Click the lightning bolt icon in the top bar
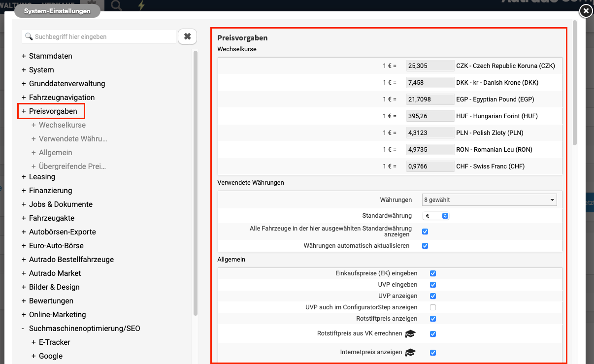 point(141,5)
